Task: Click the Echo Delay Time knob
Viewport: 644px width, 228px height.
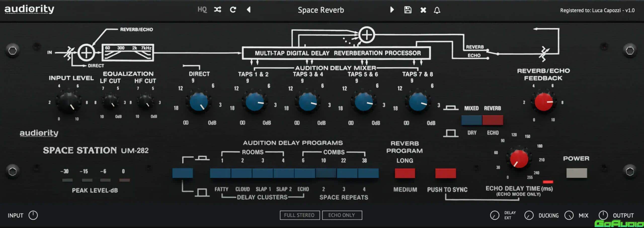Action: pos(519,159)
